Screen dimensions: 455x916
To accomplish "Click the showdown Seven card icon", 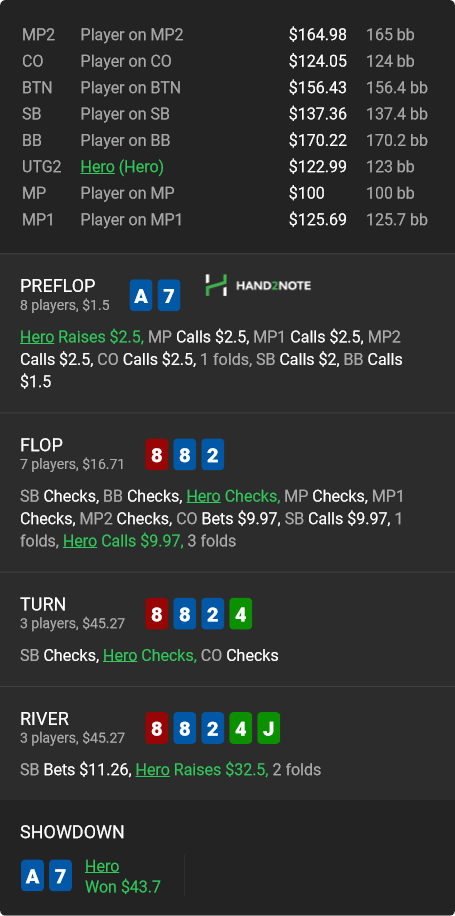I will [x=60, y=875].
